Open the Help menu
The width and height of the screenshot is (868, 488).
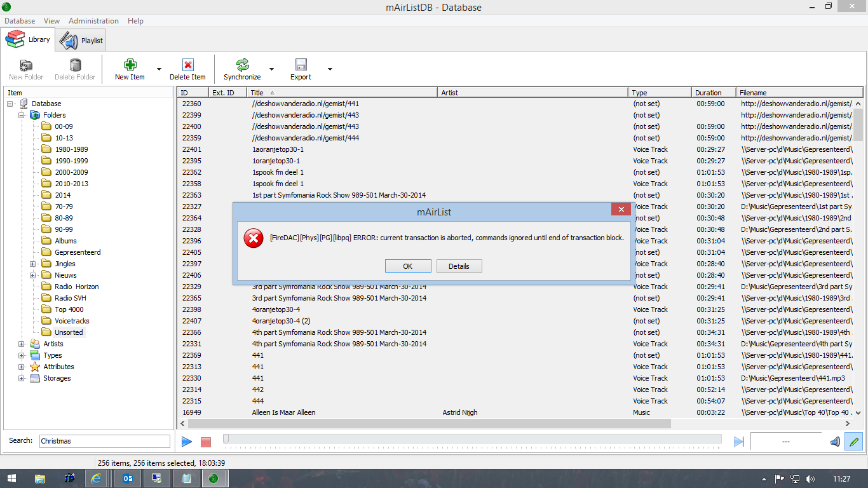tap(135, 21)
